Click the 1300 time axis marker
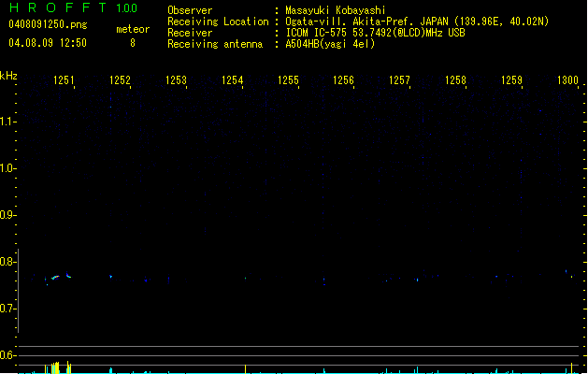 click(x=567, y=80)
